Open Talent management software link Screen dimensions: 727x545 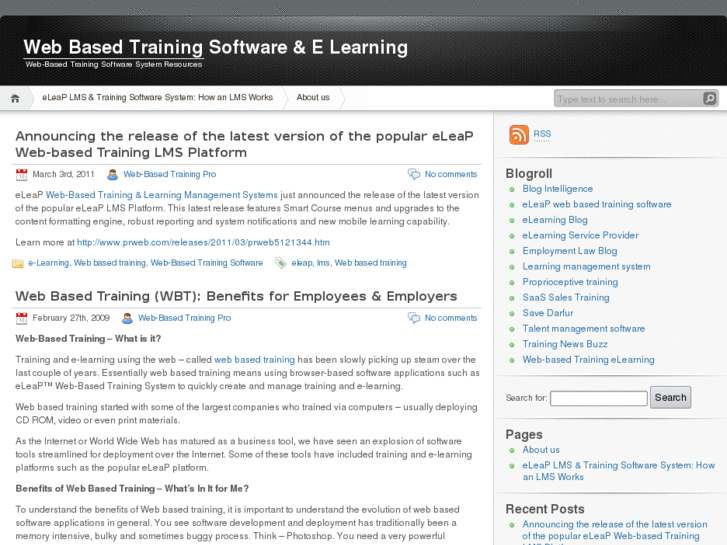(x=584, y=329)
